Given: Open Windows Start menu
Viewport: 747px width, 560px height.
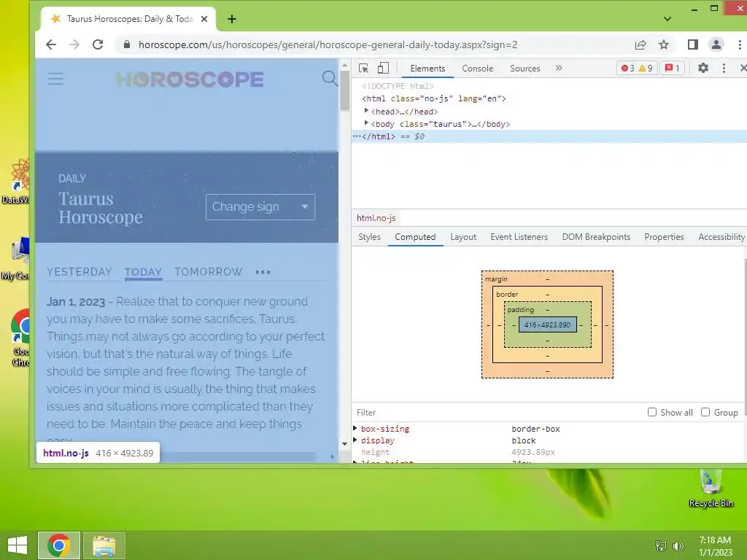Looking at the screenshot, I should (x=18, y=545).
